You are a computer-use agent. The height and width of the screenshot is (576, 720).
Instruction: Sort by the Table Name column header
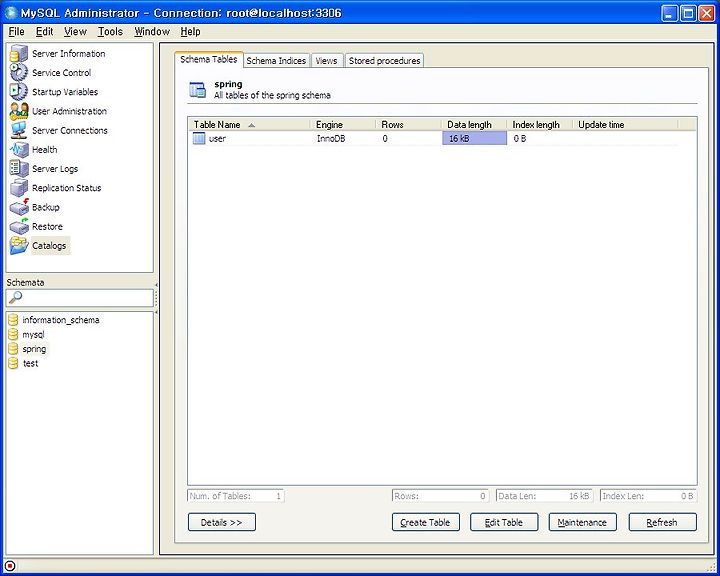[x=249, y=124]
